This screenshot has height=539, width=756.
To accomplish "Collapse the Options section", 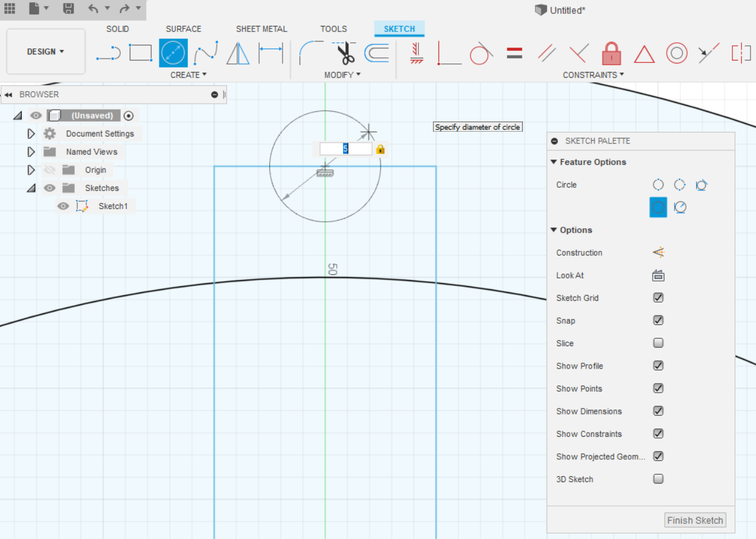I will click(554, 230).
